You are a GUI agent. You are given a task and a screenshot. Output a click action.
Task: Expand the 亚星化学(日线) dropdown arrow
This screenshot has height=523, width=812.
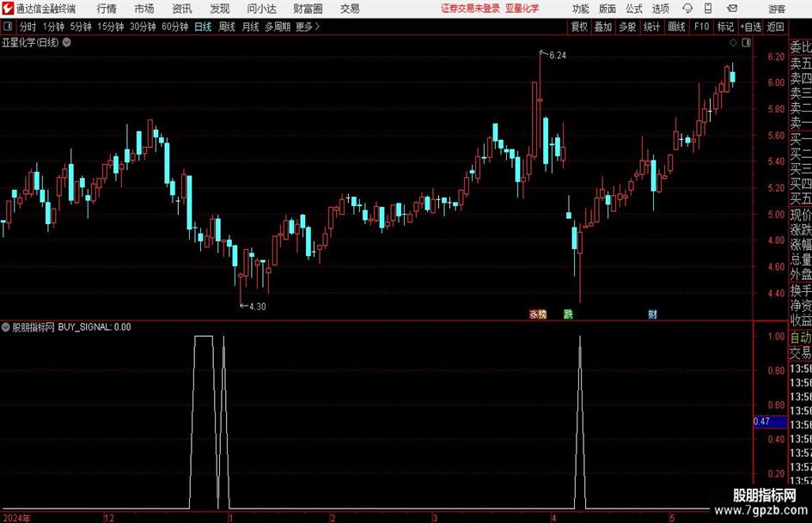67,42
